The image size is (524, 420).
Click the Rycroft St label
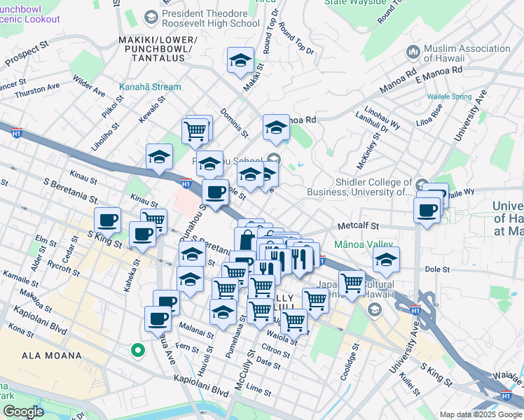64,268
